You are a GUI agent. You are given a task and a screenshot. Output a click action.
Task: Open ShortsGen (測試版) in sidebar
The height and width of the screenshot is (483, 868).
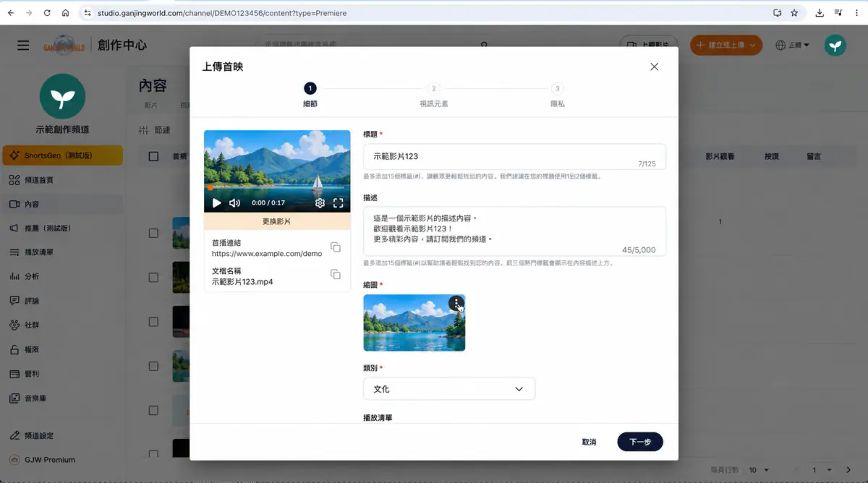62,155
